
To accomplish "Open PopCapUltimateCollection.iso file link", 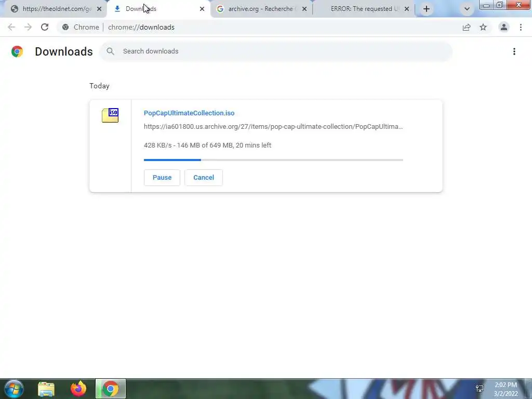I will pyautogui.click(x=189, y=113).
